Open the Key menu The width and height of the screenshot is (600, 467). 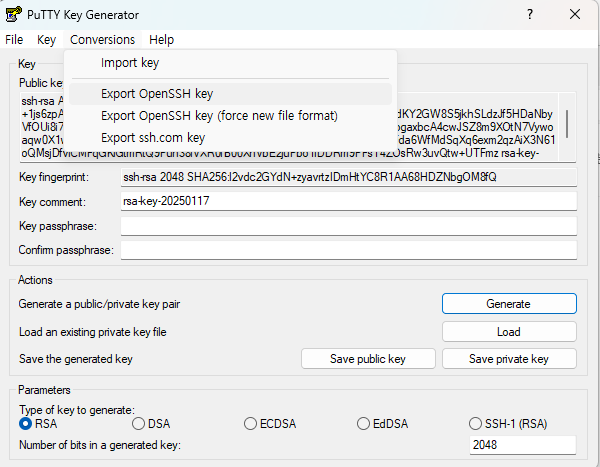pyautogui.click(x=46, y=39)
